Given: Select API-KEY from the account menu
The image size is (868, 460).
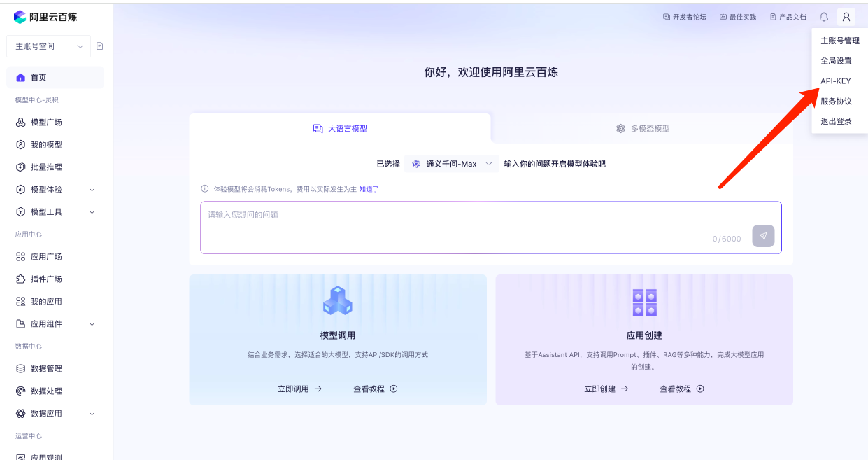Looking at the screenshot, I should [835, 81].
